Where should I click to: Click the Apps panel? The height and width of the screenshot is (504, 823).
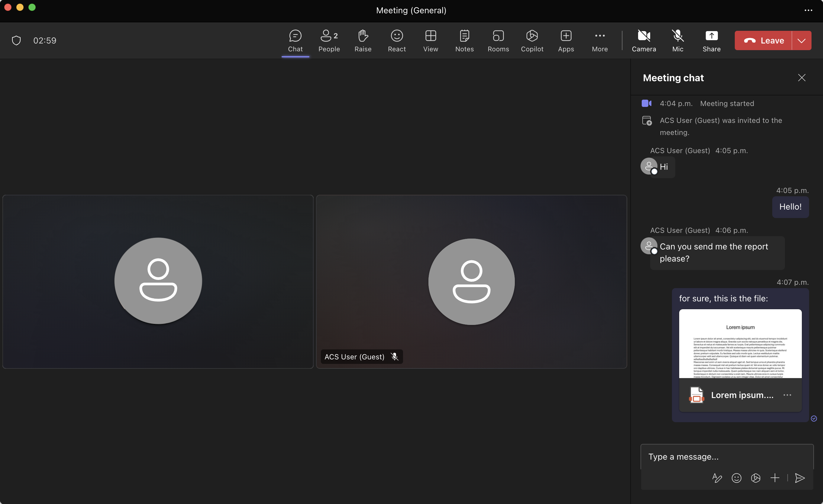[x=566, y=40]
